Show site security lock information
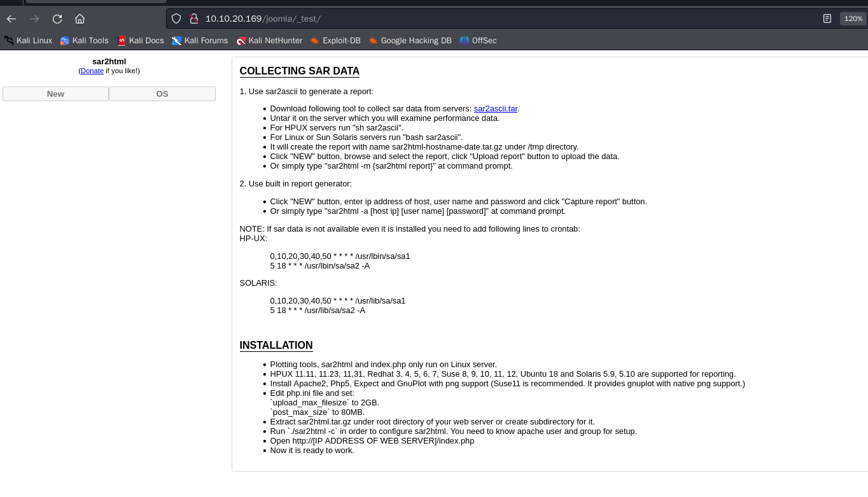 point(194,18)
